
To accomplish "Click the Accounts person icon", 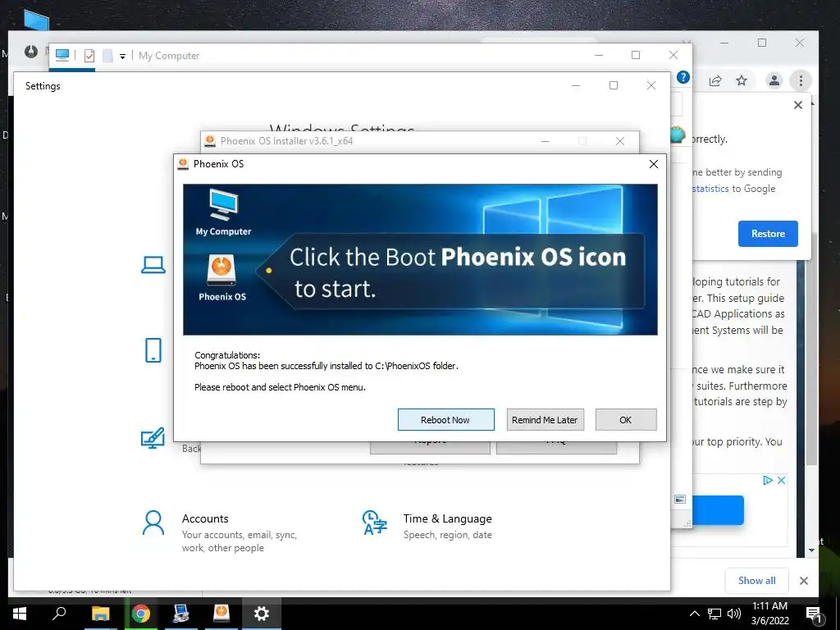I will tap(153, 523).
